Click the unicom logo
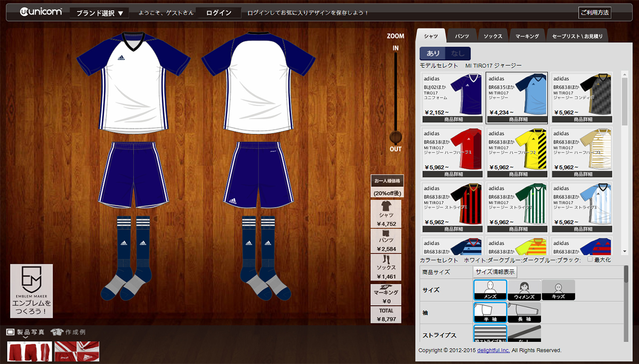 41,12
